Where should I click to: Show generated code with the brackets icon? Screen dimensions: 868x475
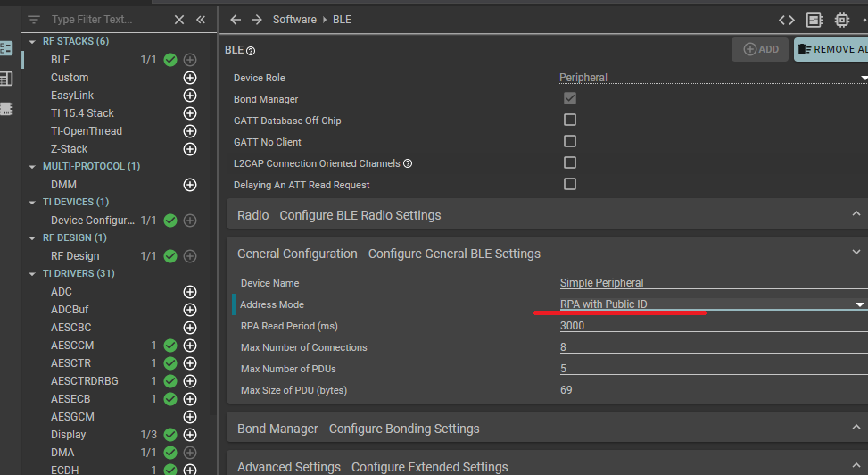click(x=786, y=20)
